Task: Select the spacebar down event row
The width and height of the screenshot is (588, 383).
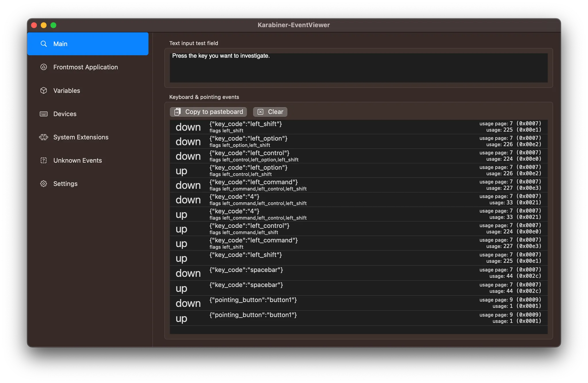Action: pos(358,273)
